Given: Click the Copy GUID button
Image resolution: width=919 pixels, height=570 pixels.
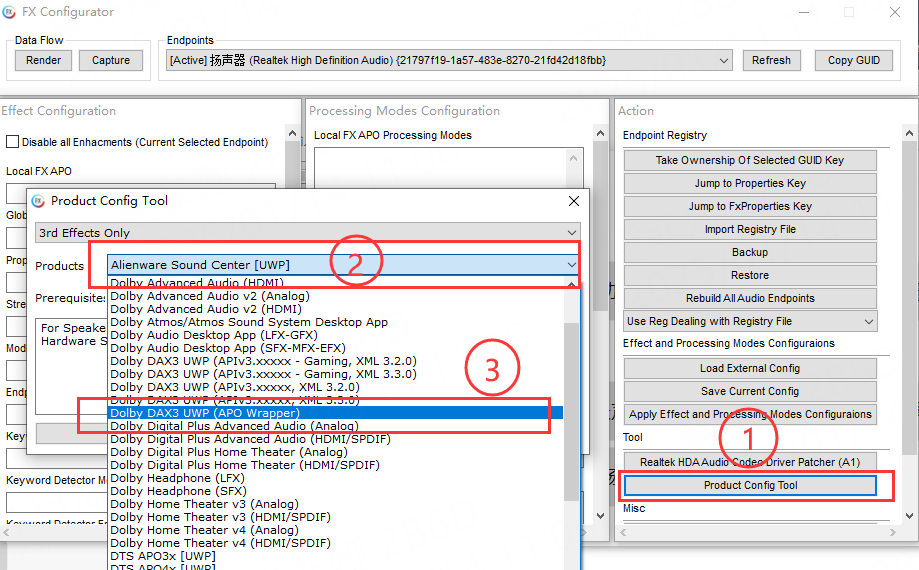Looking at the screenshot, I should pyautogui.click(x=853, y=60).
